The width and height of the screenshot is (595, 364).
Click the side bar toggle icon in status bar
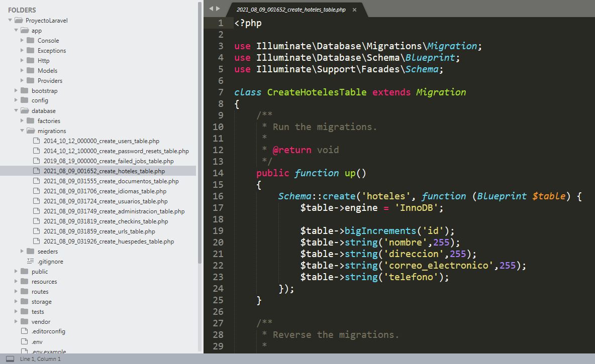coord(10,359)
